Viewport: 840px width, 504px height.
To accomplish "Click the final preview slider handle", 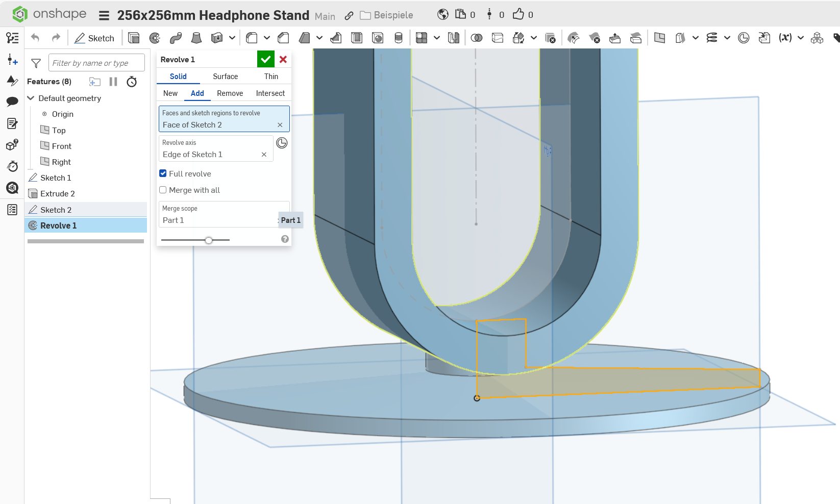I will 208,240.
